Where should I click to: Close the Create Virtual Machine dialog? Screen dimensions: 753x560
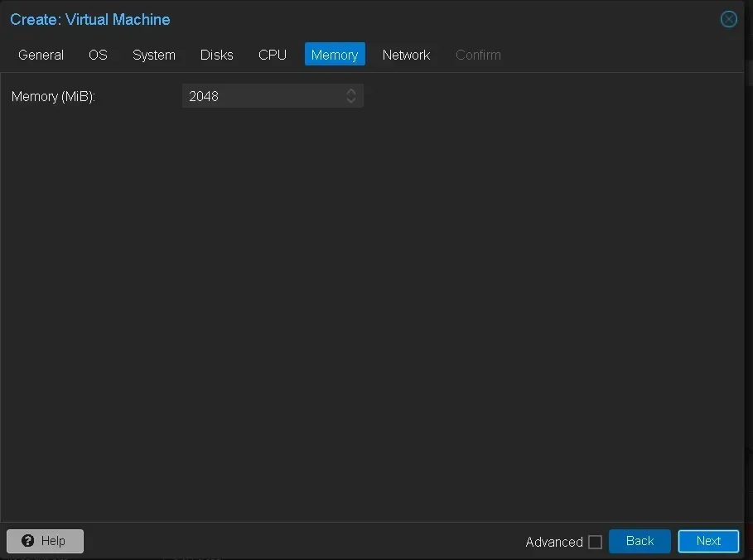[728, 19]
